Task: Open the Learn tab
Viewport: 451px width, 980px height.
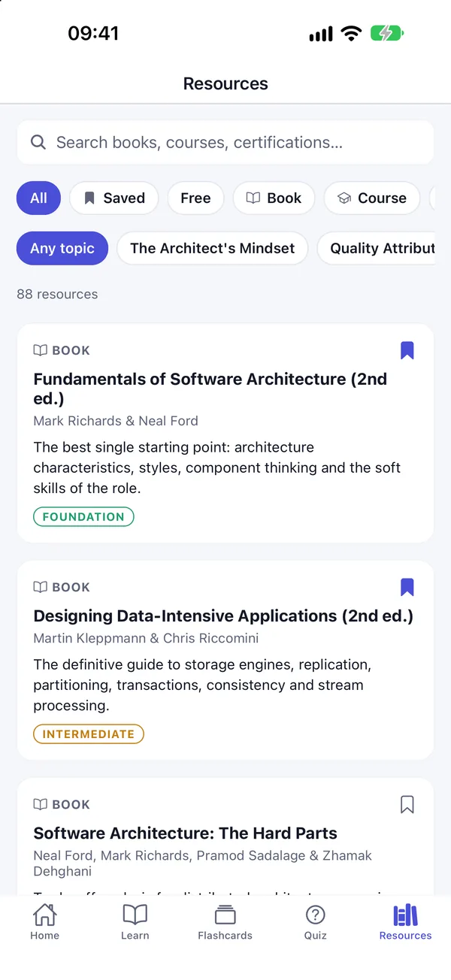Action: (135, 921)
